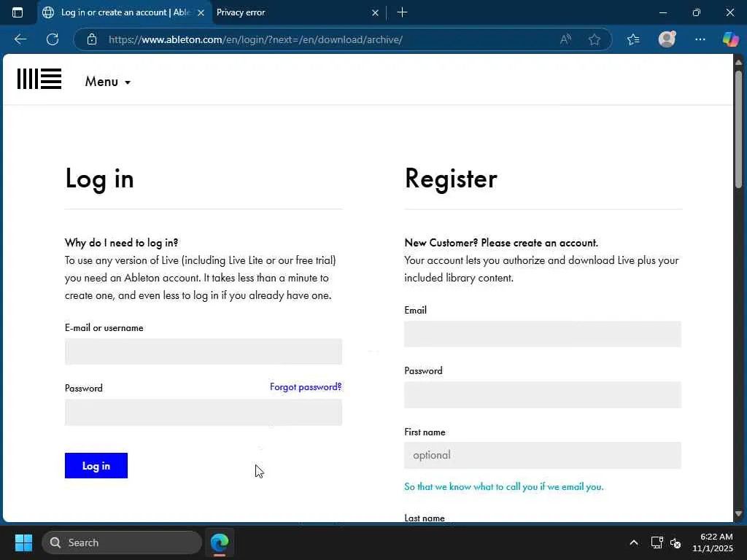Minimize the browser window

pyautogui.click(x=662, y=12)
